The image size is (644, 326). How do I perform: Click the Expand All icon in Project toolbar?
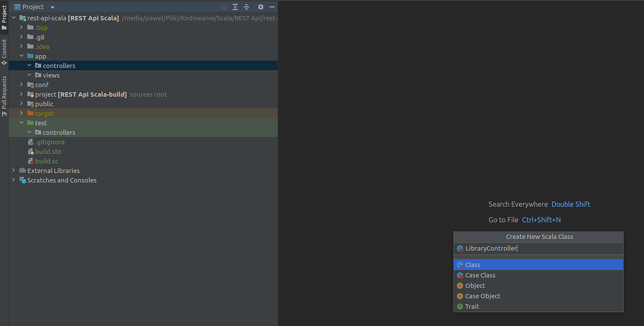tap(235, 6)
